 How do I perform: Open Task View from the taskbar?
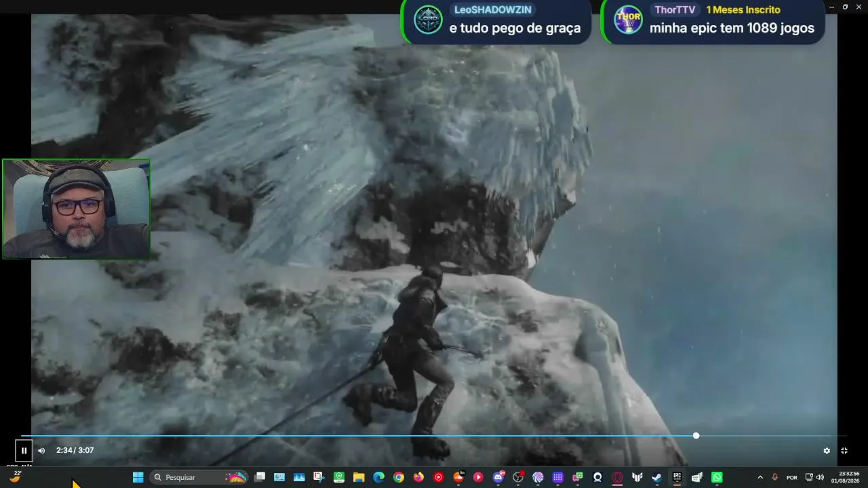point(260,477)
